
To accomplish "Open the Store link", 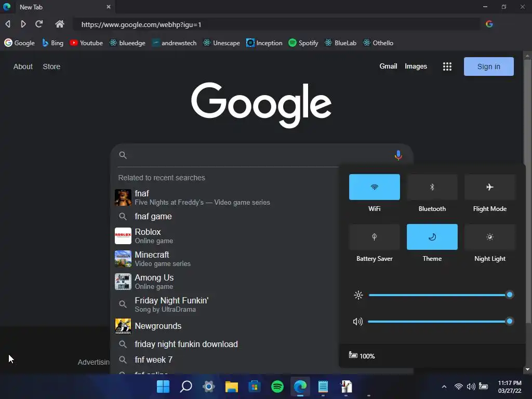I will [x=51, y=66].
